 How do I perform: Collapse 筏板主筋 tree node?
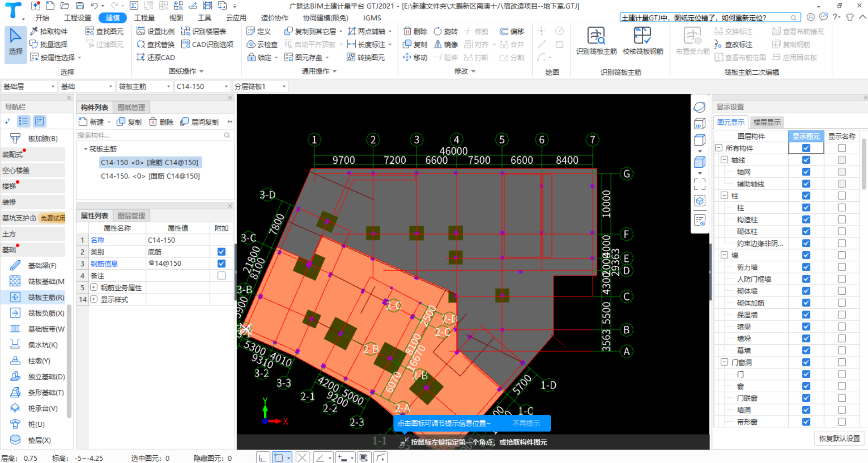(x=85, y=149)
